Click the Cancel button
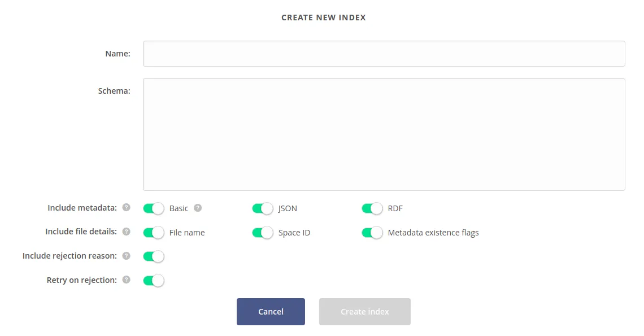Screen dimensions: 644x336 (x=271, y=311)
